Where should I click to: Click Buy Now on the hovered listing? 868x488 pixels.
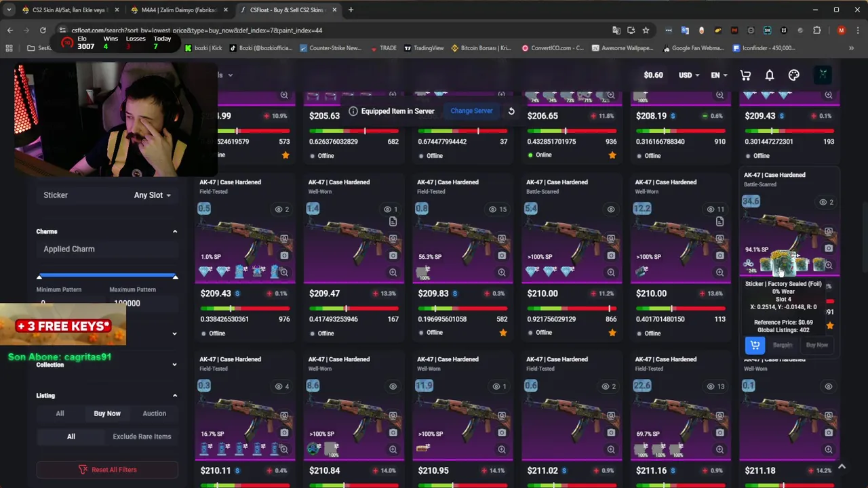pyautogui.click(x=816, y=345)
